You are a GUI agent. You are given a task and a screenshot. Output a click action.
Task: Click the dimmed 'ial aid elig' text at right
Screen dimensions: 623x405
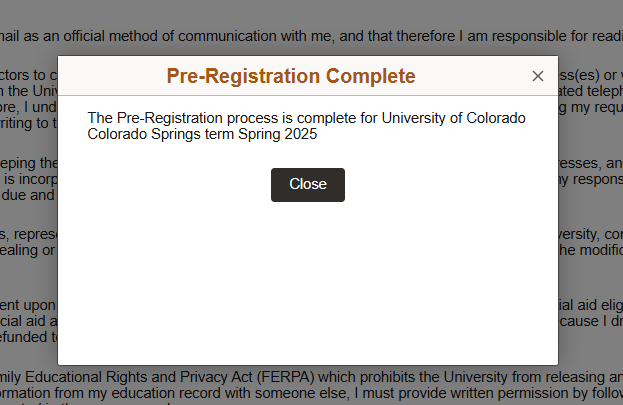[x=590, y=303]
